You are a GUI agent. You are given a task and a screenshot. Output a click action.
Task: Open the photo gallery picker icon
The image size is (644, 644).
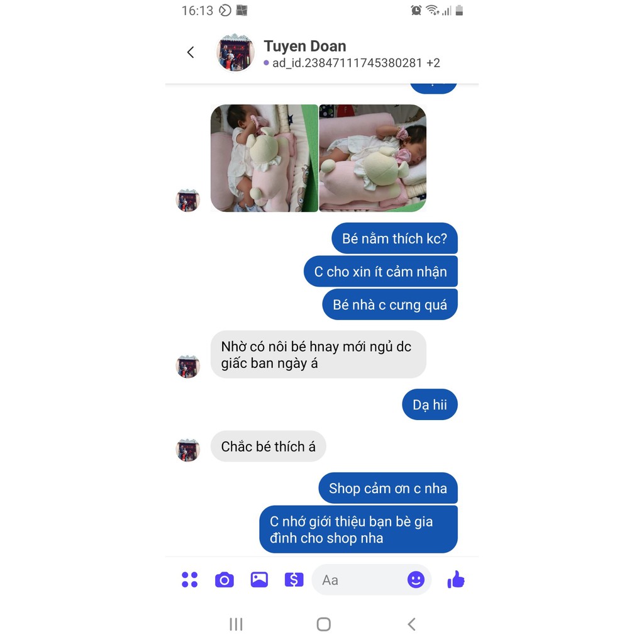click(259, 579)
